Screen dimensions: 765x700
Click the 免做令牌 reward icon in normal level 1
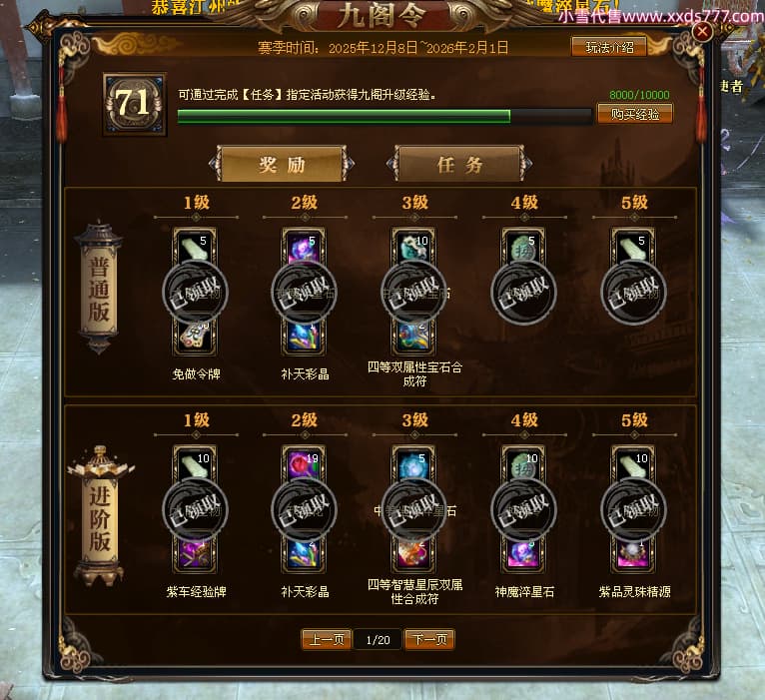[x=195, y=338]
